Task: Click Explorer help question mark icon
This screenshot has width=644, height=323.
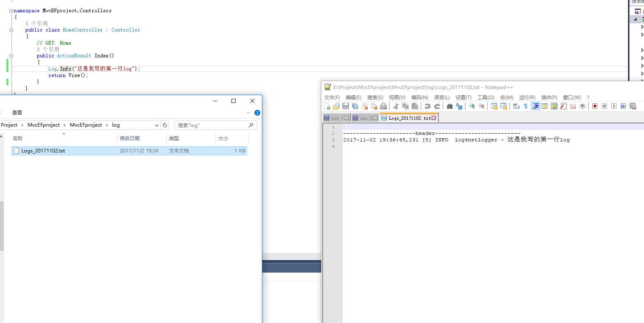Action: tap(257, 113)
